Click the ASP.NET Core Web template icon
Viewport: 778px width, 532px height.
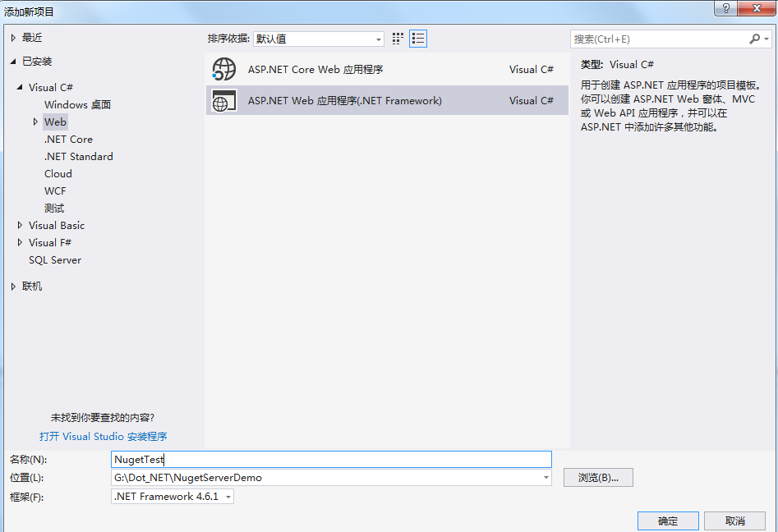click(223, 70)
